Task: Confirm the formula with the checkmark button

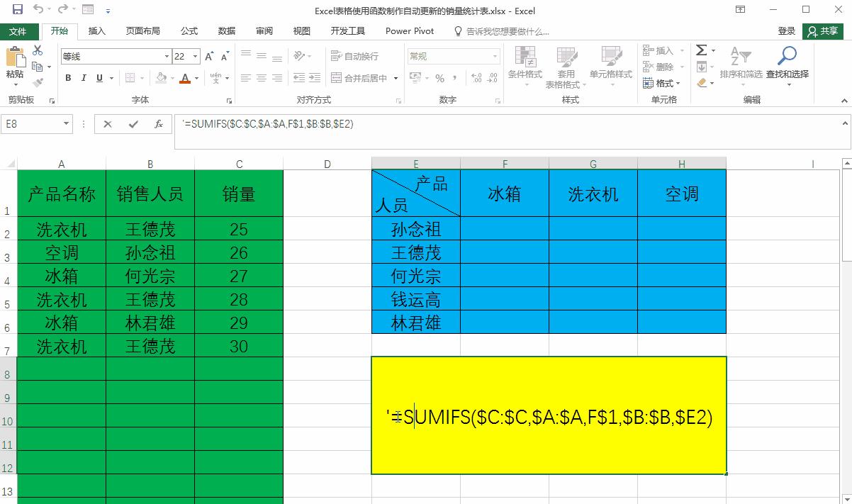Action: (x=132, y=124)
